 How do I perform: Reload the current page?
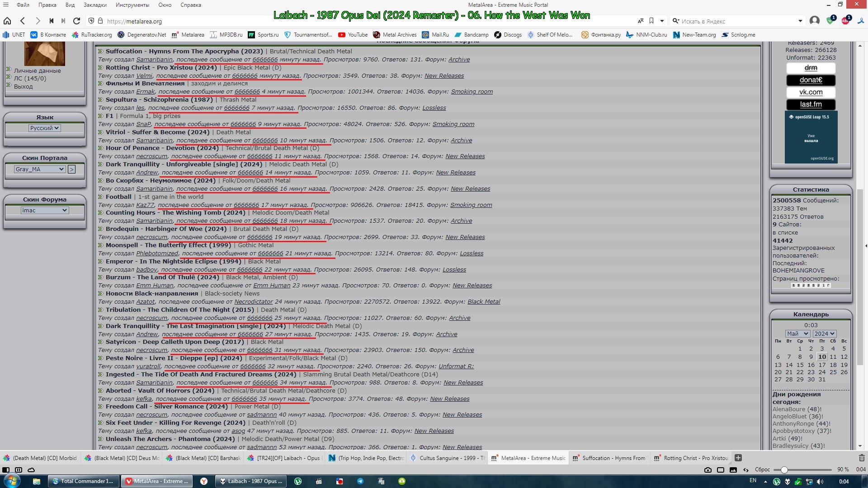point(76,21)
